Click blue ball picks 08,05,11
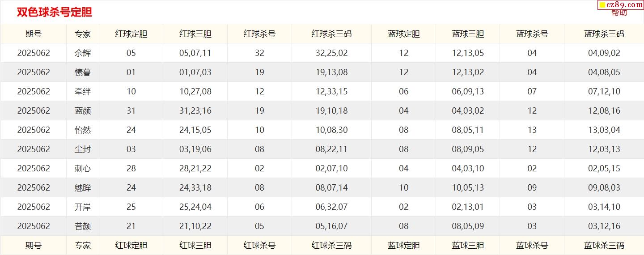The width and height of the screenshot is (644, 255). 468,130
